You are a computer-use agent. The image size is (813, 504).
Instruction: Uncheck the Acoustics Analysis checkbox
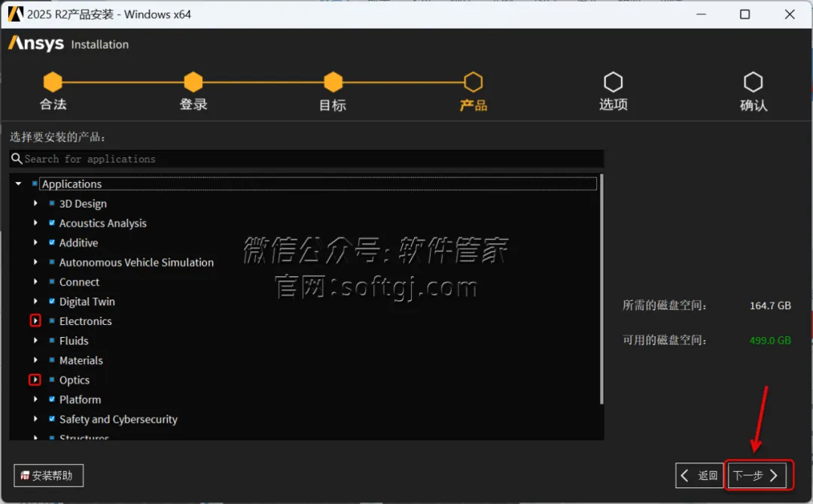click(52, 223)
